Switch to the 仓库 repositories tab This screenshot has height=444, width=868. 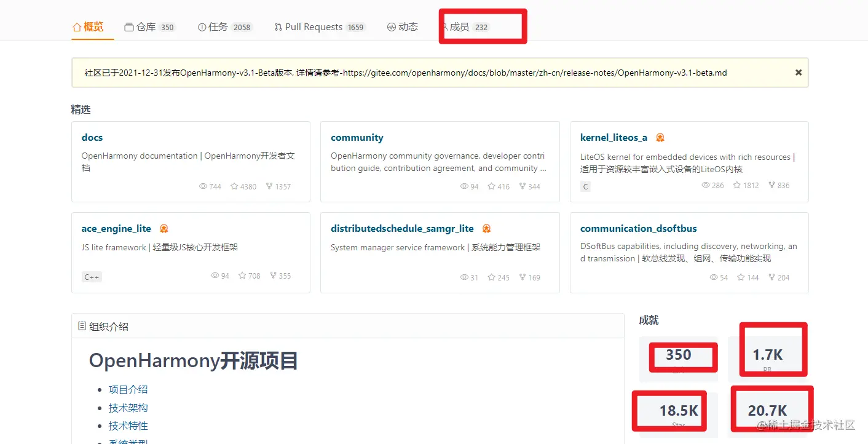point(150,27)
